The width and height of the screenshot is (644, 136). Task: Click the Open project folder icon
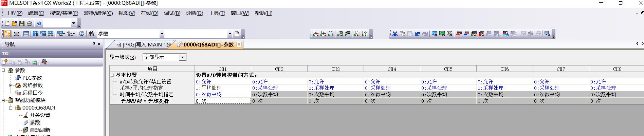(x=14, y=23)
